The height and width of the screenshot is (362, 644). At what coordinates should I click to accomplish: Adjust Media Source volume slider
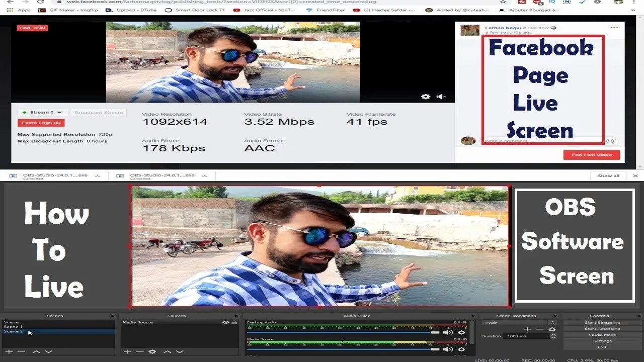[343, 349]
